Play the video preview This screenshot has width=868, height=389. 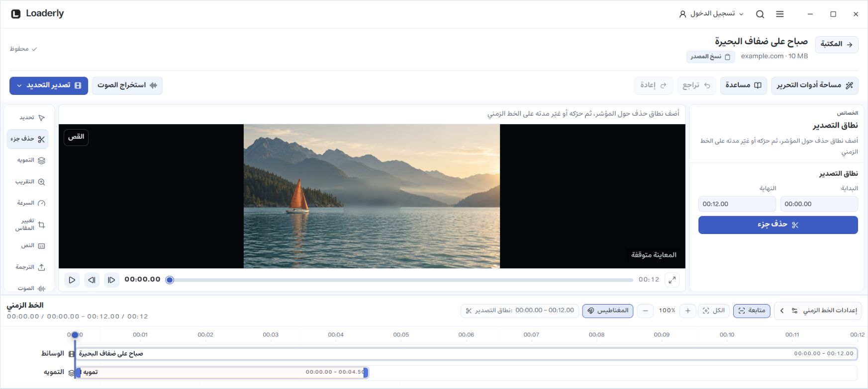(72, 280)
